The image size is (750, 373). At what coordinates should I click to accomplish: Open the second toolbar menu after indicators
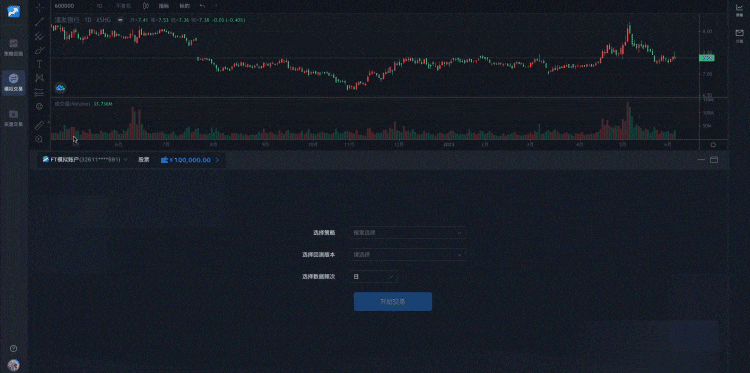(184, 6)
